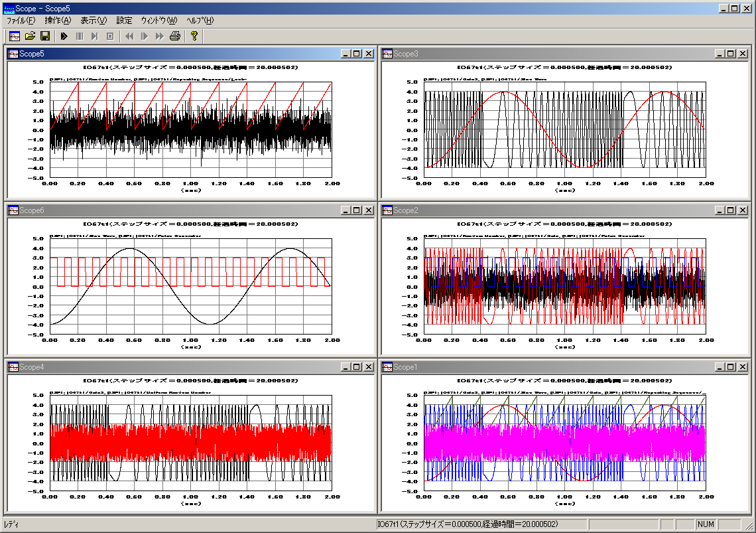The width and height of the screenshot is (756, 533).
Task: Expand the 設定 menu
Action: (x=124, y=21)
